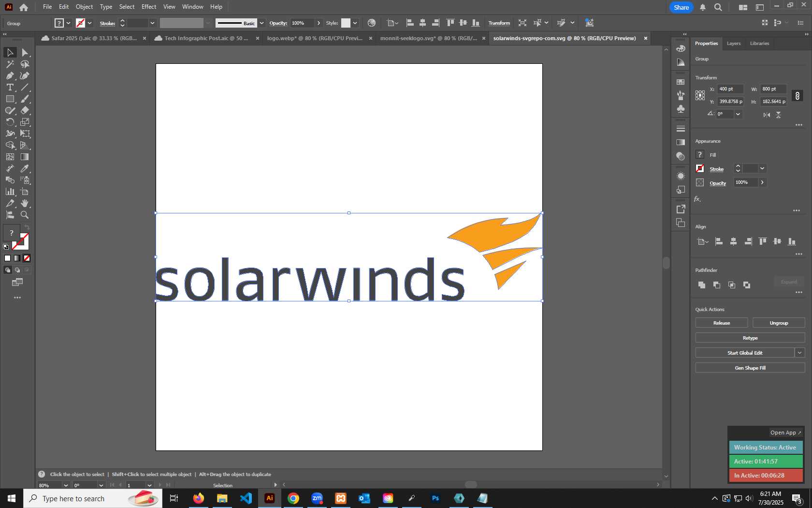Open the Effect menu
Image resolution: width=812 pixels, height=508 pixels.
pyautogui.click(x=149, y=7)
